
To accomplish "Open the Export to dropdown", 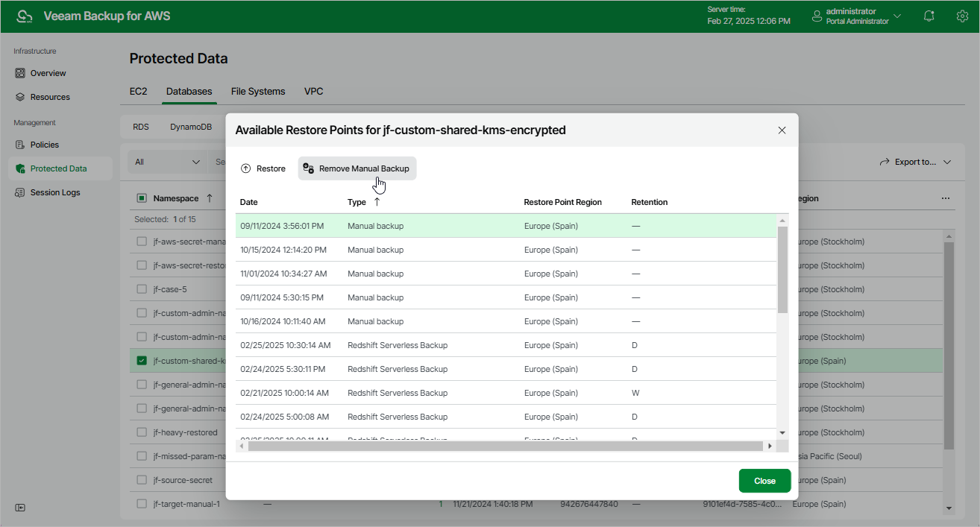I will [915, 162].
